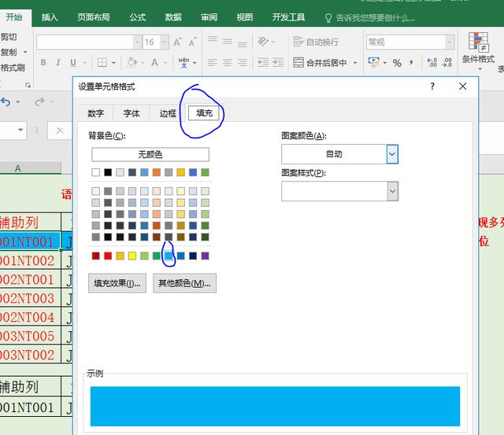Viewport: 504px width, 435px height.
Task: Center text horizontally in ribbon
Action: pos(228,62)
